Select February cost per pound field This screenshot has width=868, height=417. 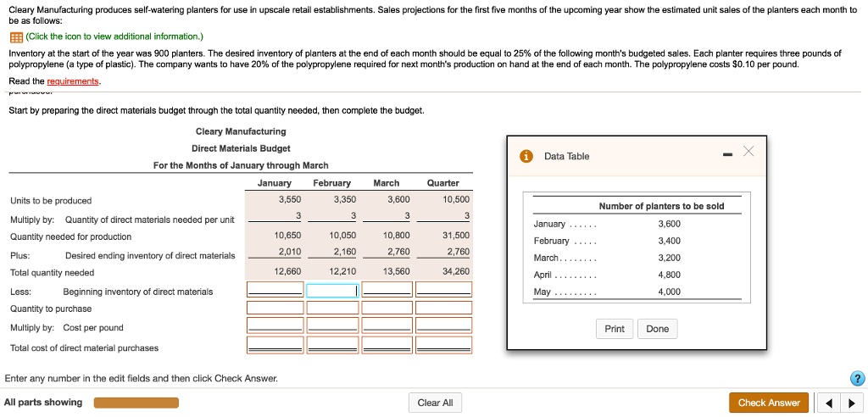332,325
